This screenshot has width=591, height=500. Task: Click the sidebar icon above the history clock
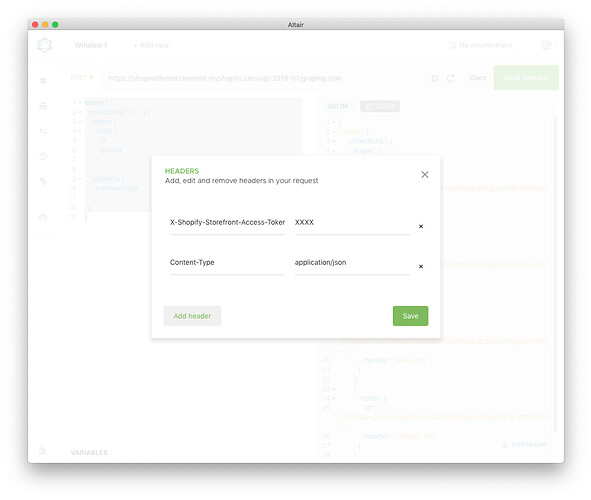43,131
